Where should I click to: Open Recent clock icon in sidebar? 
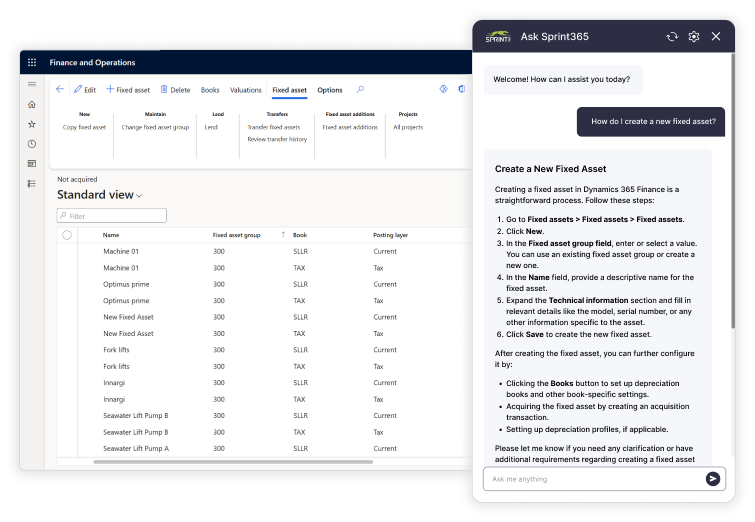[x=32, y=144]
